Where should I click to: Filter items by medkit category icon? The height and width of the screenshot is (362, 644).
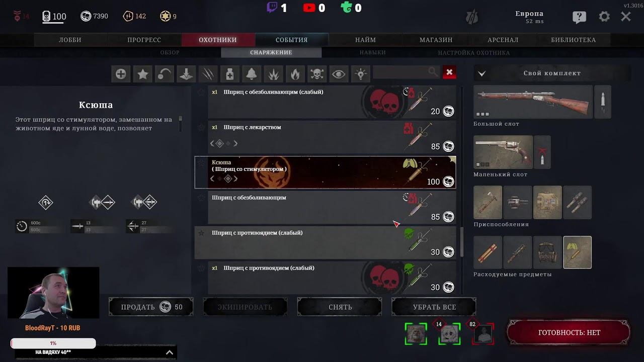click(229, 74)
